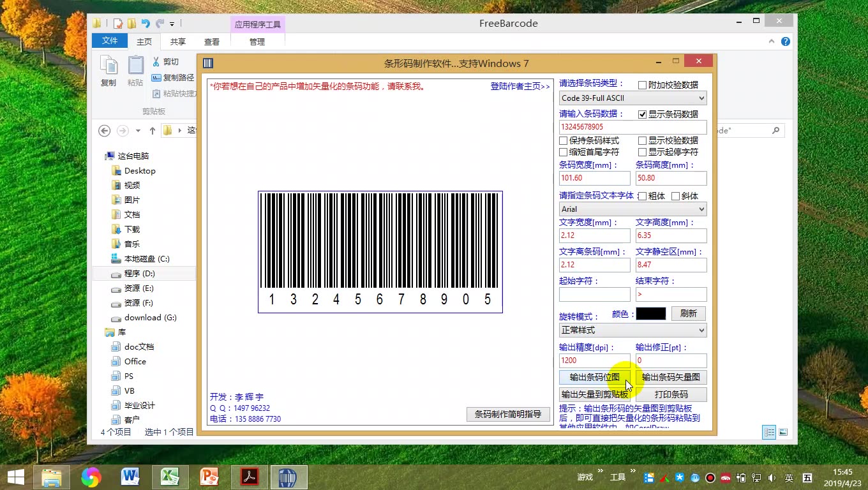Enable the 保持条码样式 checkbox
Viewport: 868px width, 490px height.
tap(564, 140)
